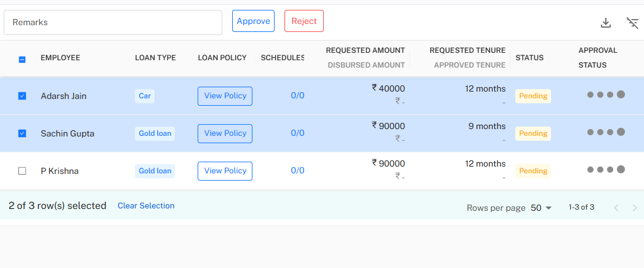
Task: Click the download icon
Action: click(x=606, y=23)
